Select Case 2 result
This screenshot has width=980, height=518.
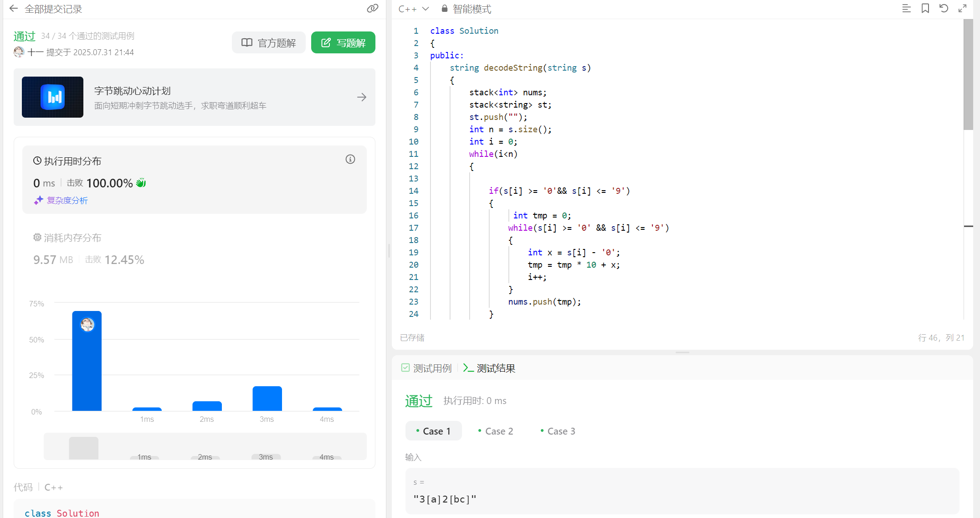click(x=496, y=431)
